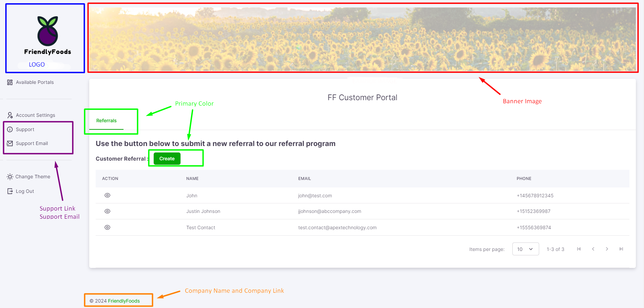This screenshot has width=644, height=308.
Task: Open the items per page dropdown
Action: (x=525, y=249)
